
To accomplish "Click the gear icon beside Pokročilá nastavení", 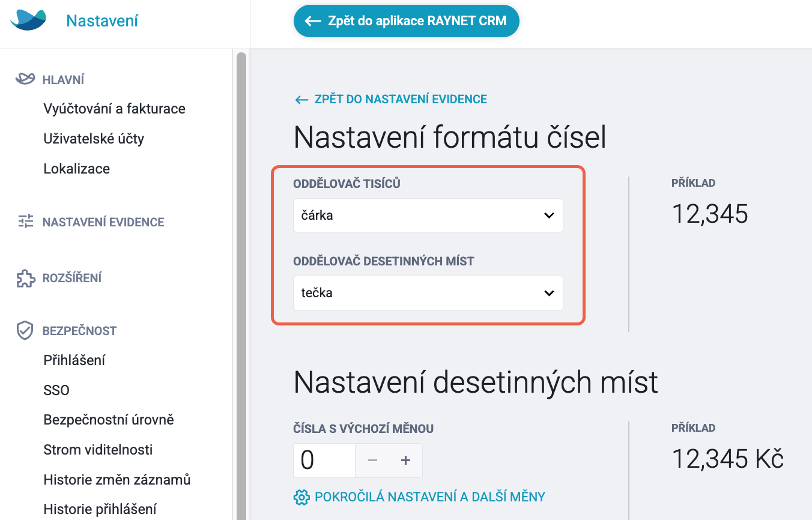I will [x=301, y=497].
